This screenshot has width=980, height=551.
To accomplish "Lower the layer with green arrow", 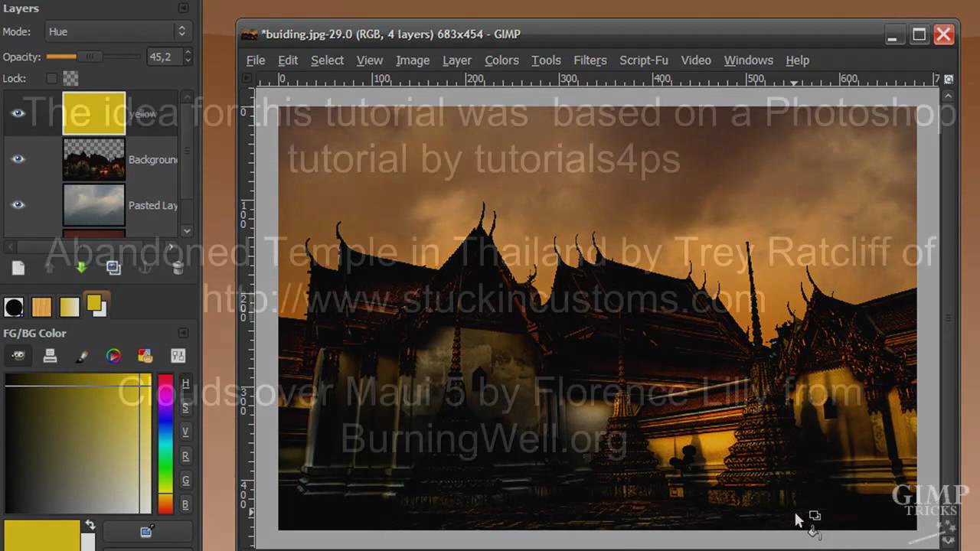I will 82,268.
